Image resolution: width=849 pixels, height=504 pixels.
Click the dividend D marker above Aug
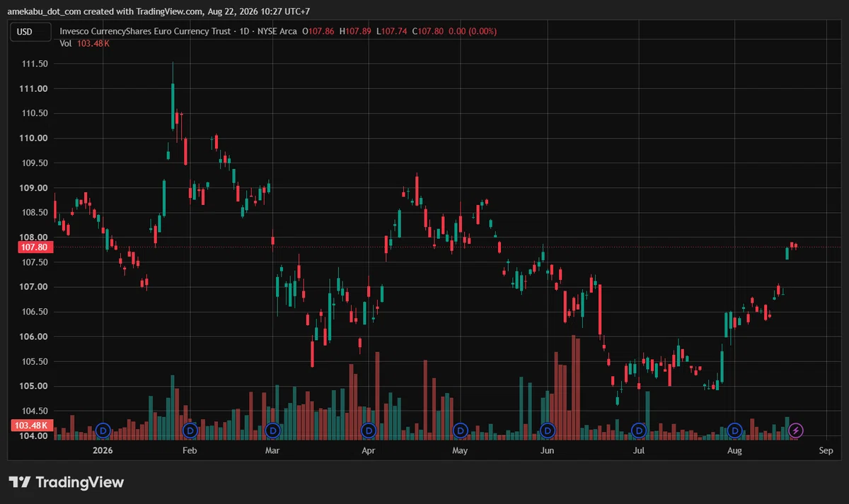tap(735, 430)
